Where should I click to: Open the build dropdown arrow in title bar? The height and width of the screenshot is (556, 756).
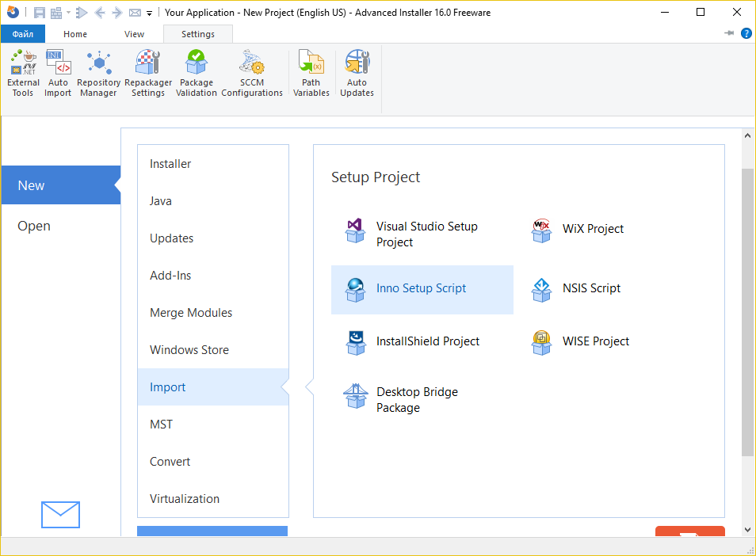68,13
